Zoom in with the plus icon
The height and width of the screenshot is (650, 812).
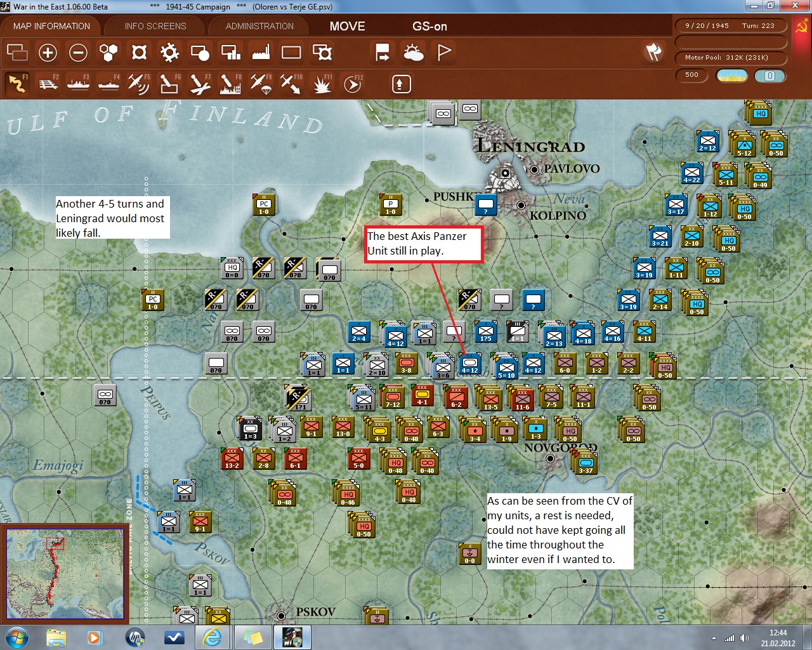pos(48,52)
